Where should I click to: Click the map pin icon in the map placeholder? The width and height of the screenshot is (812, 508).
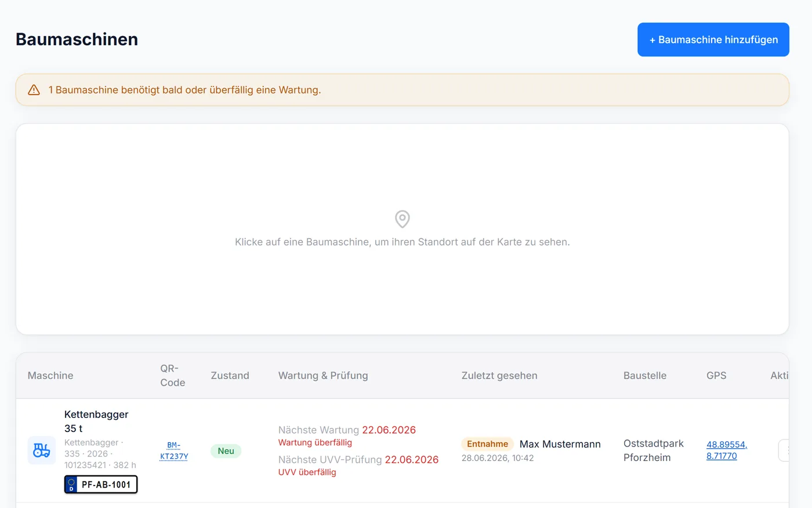coord(403,219)
